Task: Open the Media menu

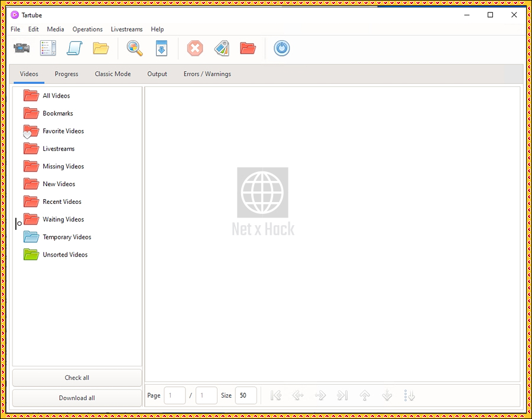Action: click(x=56, y=29)
